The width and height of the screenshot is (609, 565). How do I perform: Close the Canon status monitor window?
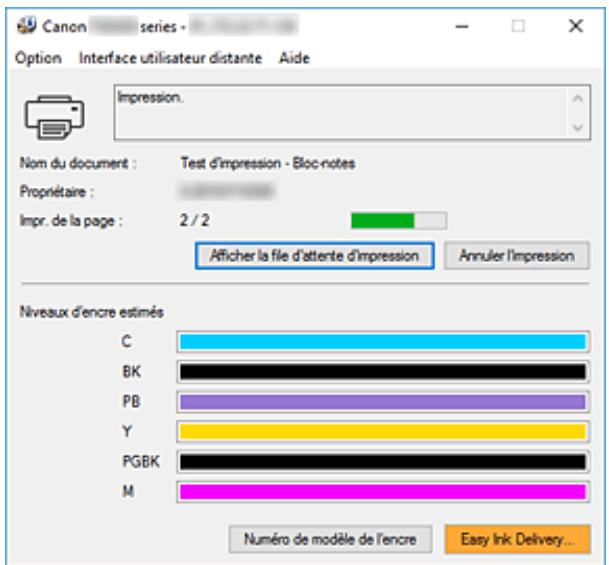[x=576, y=26]
